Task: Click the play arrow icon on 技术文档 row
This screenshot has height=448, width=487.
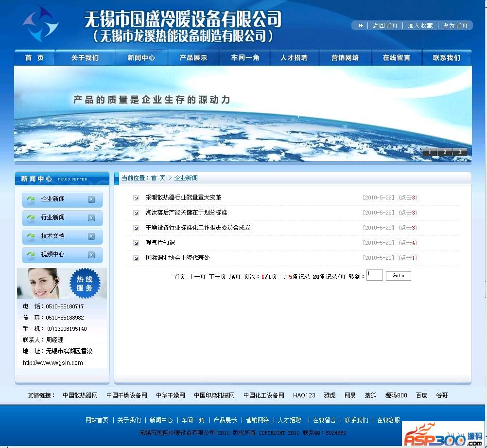Action: (x=91, y=236)
